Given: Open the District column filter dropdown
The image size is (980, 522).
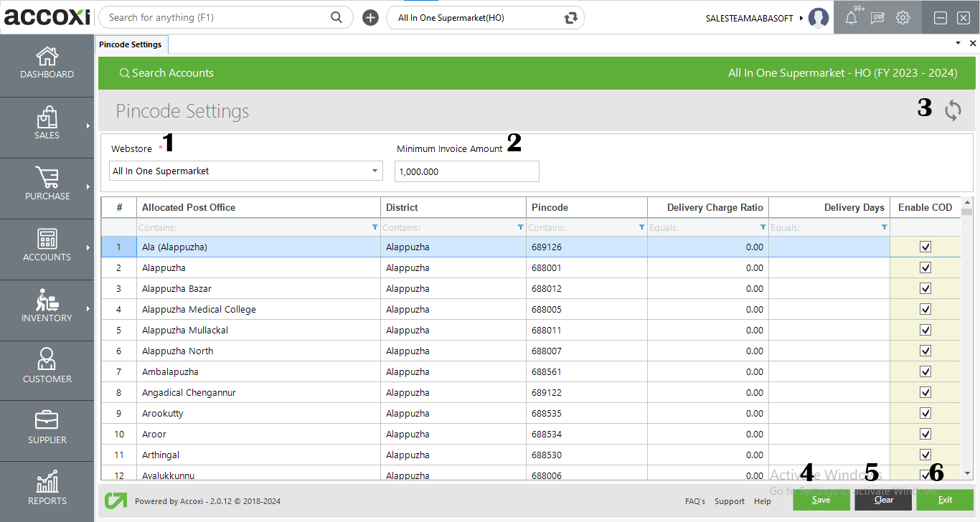Looking at the screenshot, I should pyautogui.click(x=520, y=227).
